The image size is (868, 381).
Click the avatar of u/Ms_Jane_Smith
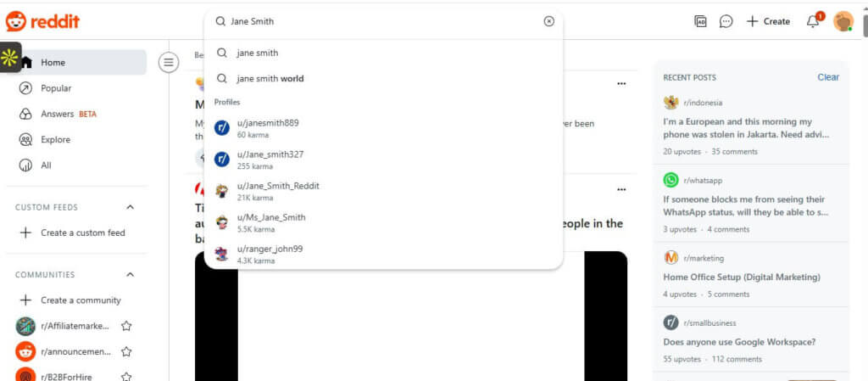pos(222,222)
